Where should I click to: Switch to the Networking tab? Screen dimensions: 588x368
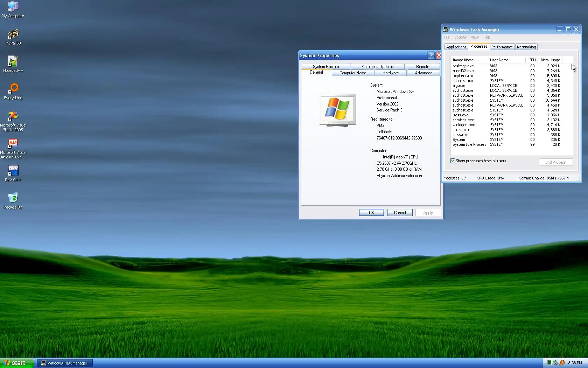click(x=526, y=47)
